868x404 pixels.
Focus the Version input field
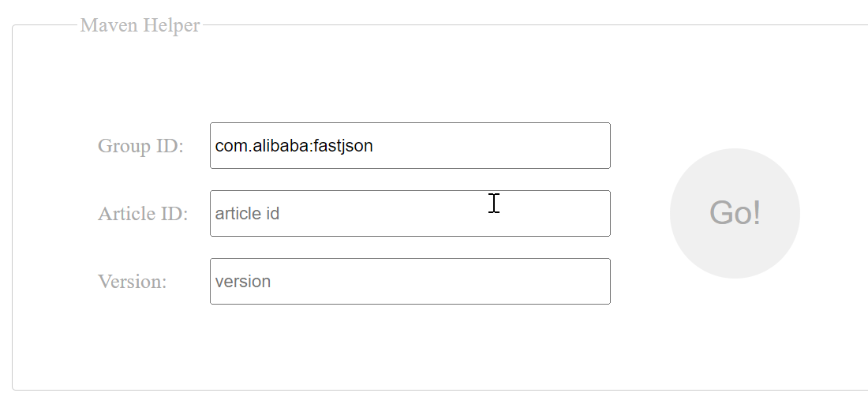(410, 281)
